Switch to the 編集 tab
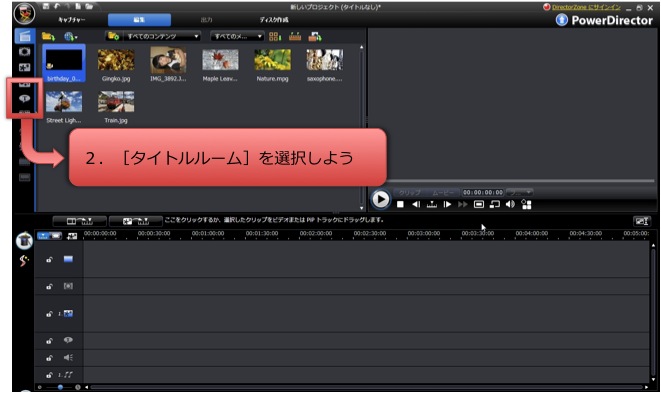 (x=140, y=20)
